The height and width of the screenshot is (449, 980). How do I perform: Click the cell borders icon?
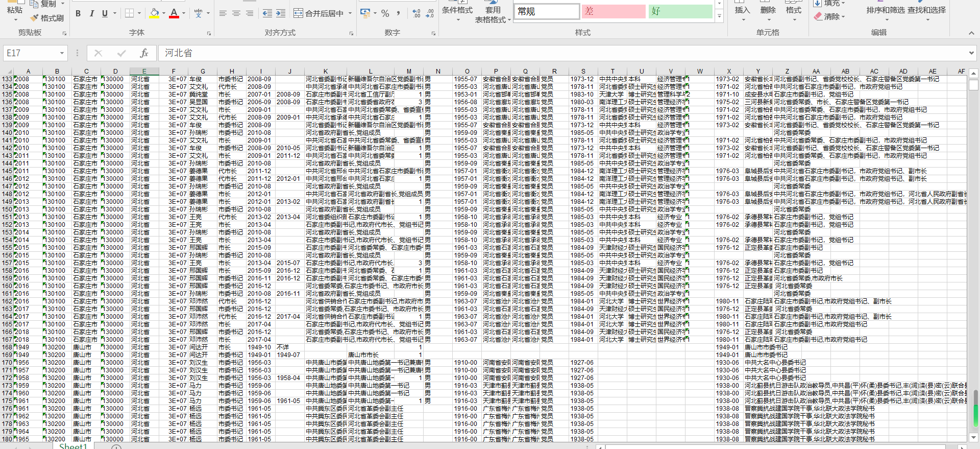click(129, 14)
